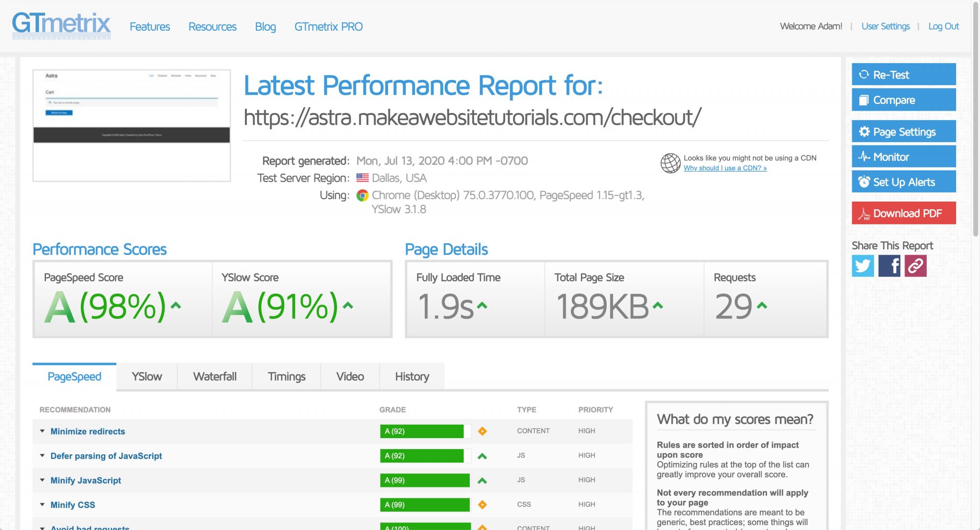Share report on Twitter

point(863,266)
